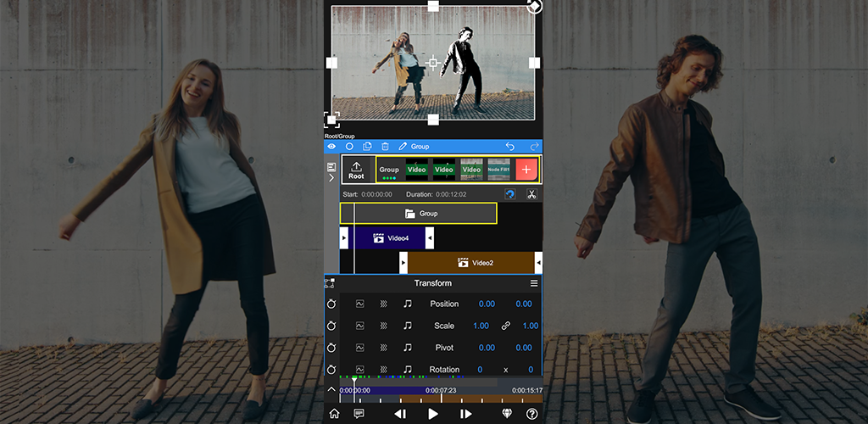Viewport: 868px width, 424px height.
Task: Collapse the timeline with up chevron
Action: 331,389
